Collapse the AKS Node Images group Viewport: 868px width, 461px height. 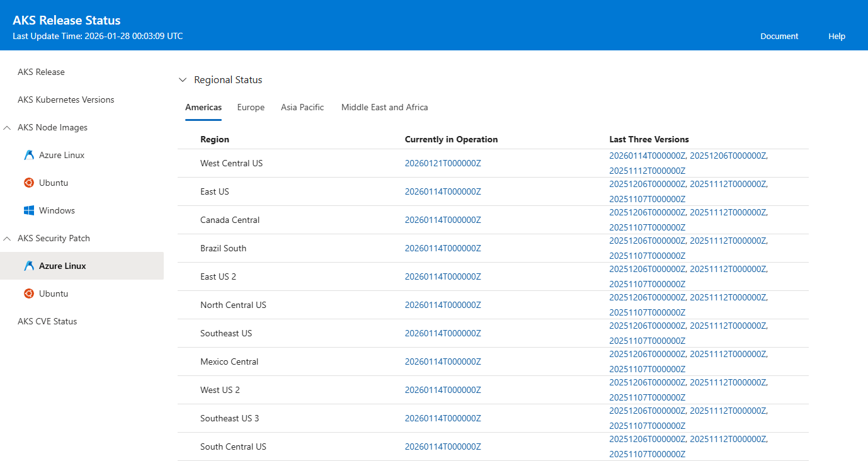point(8,127)
